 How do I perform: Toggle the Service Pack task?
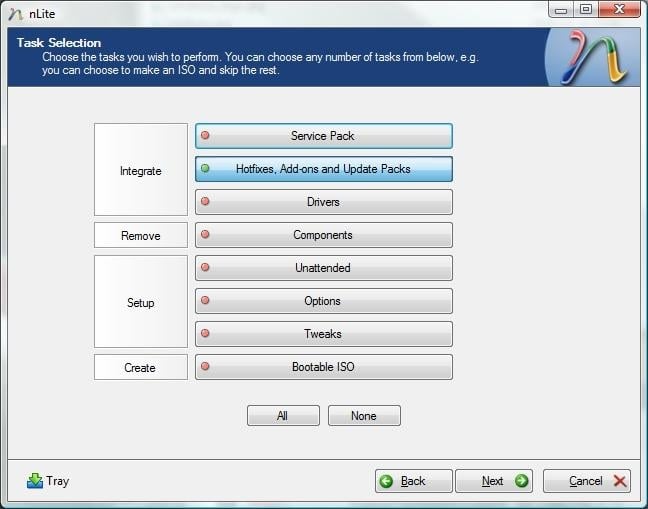(323, 136)
